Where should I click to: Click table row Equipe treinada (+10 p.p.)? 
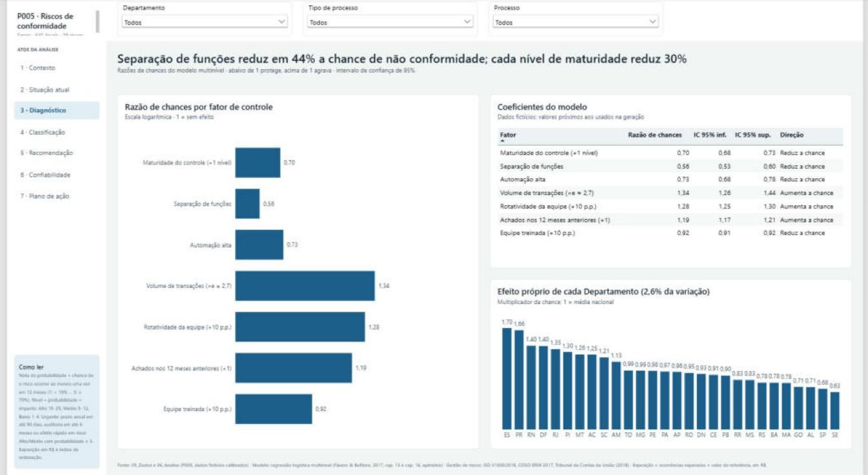670,233
